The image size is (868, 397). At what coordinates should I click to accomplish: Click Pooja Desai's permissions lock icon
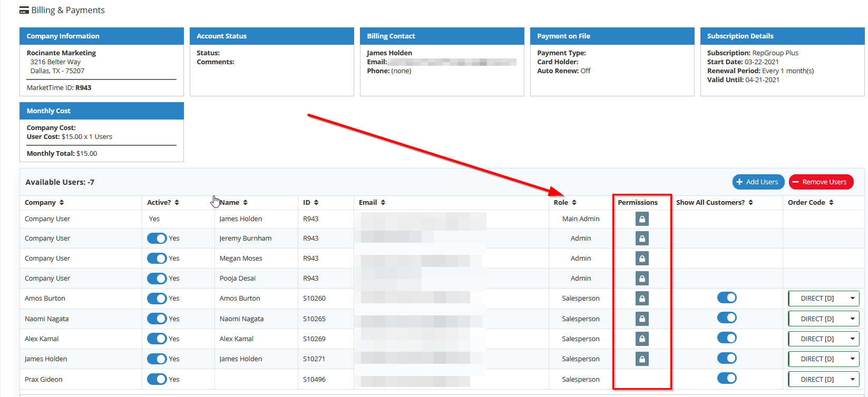(641, 279)
